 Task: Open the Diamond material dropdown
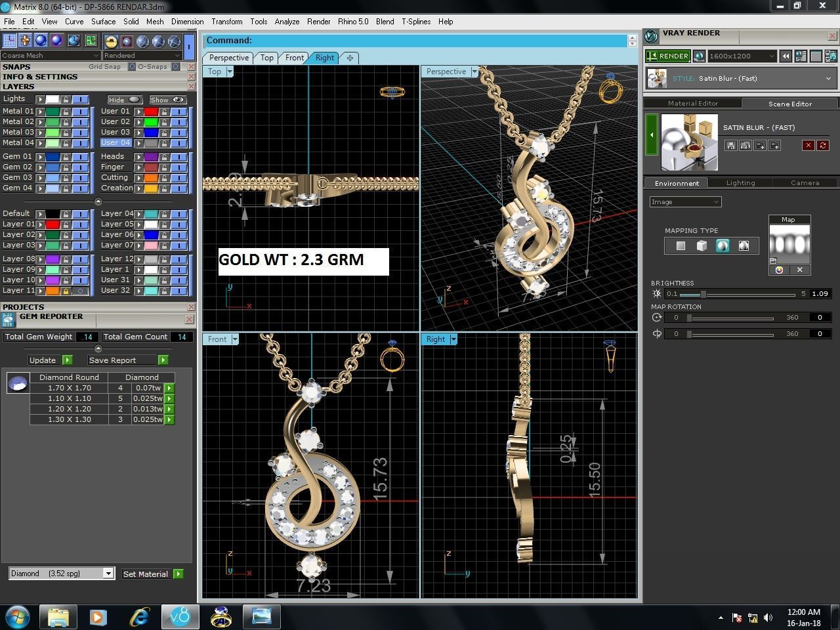[x=62, y=574]
